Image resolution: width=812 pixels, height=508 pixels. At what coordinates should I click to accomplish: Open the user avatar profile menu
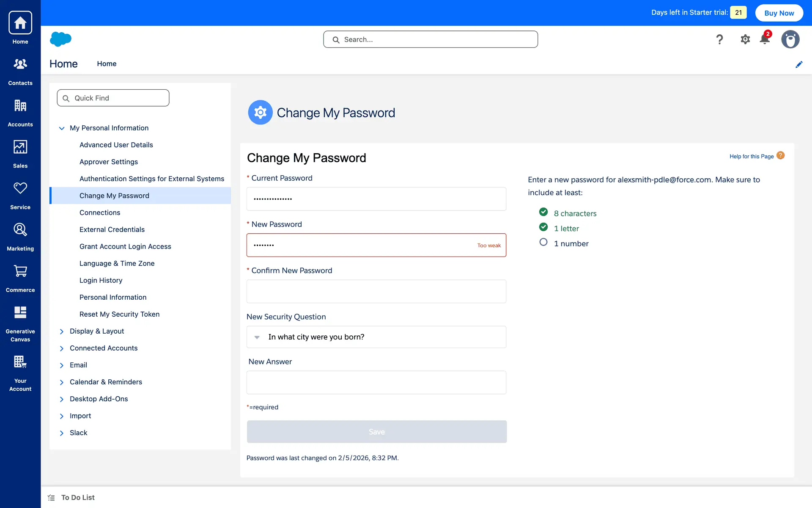click(x=790, y=39)
